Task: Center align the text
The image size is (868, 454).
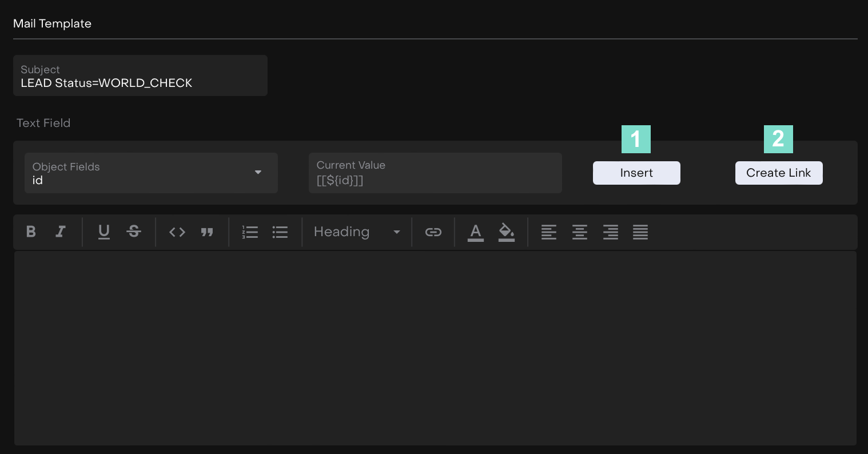Action: [x=580, y=232]
